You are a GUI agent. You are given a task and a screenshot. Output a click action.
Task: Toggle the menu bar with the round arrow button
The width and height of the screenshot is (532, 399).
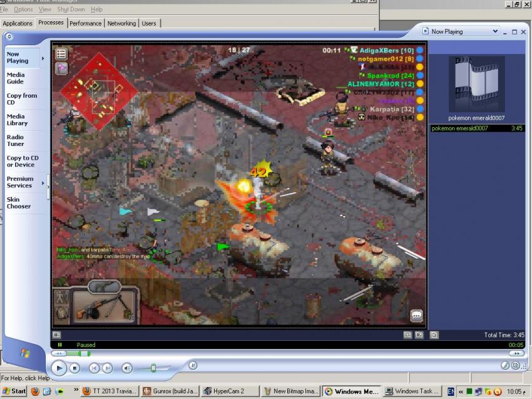(x=9, y=36)
